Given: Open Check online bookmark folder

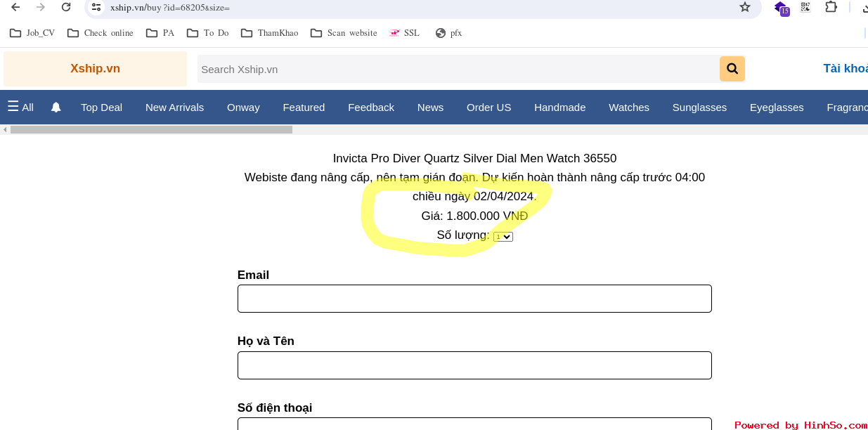Looking at the screenshot, I should tap(100, 33).
